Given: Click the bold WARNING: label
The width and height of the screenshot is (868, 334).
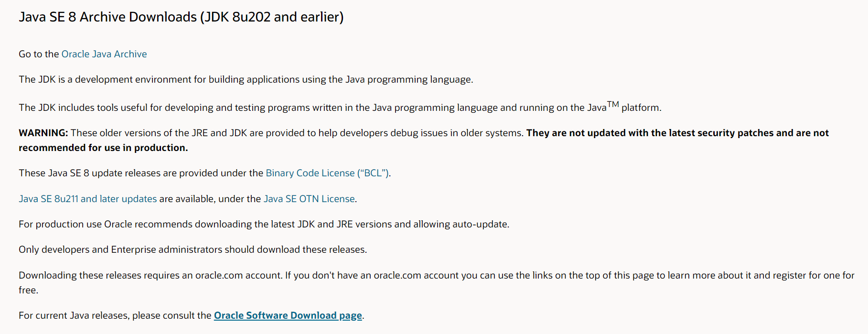Looking at the screenshot, I should coord(43,133).
